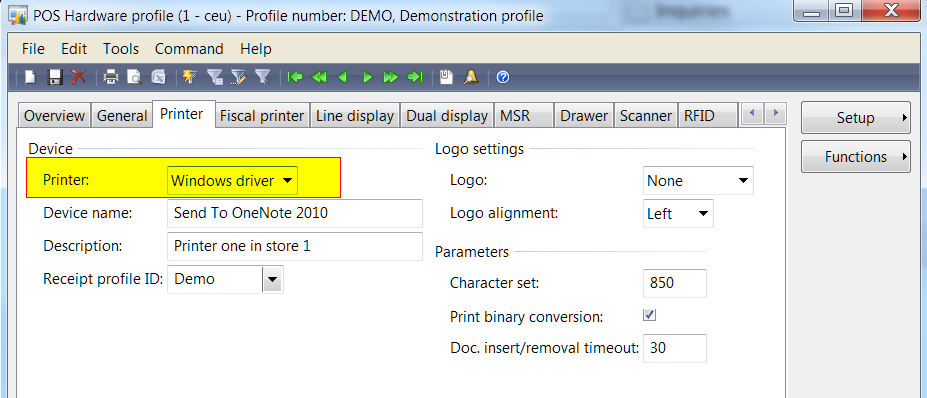Toggle the Print binary conversion checkbox
The image size is (927, 398).
point(649,315)
